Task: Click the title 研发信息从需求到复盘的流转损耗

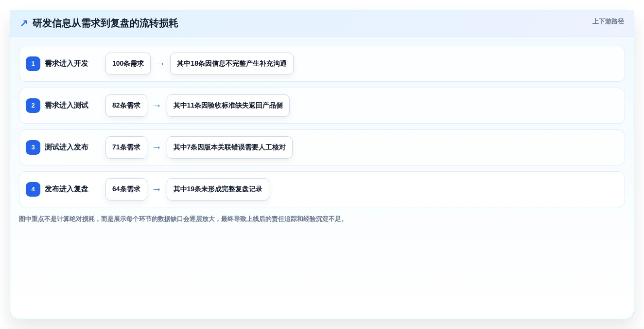Action: [x=105, y=23]
